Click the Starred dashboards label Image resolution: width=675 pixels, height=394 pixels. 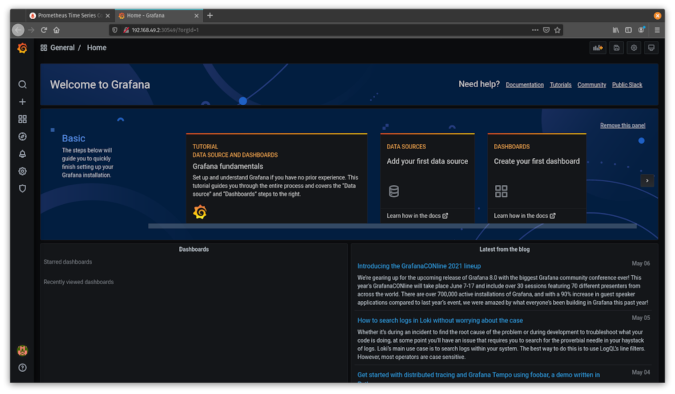coord(68,262)
